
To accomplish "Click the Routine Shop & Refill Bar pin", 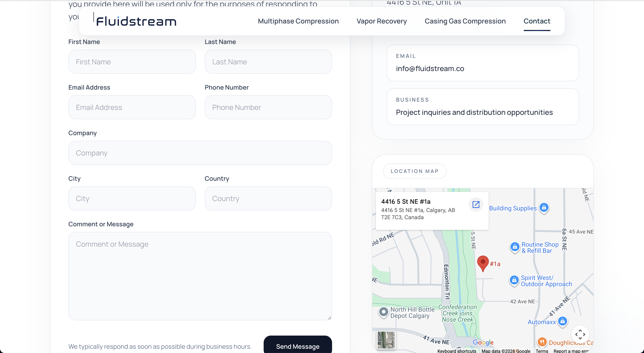I will click(515, 247).
